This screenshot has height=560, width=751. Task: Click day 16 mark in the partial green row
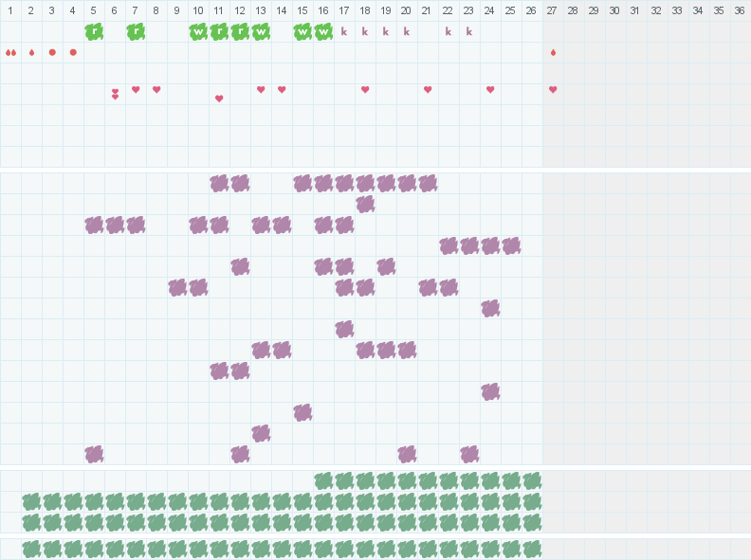[x=323, y=481]
